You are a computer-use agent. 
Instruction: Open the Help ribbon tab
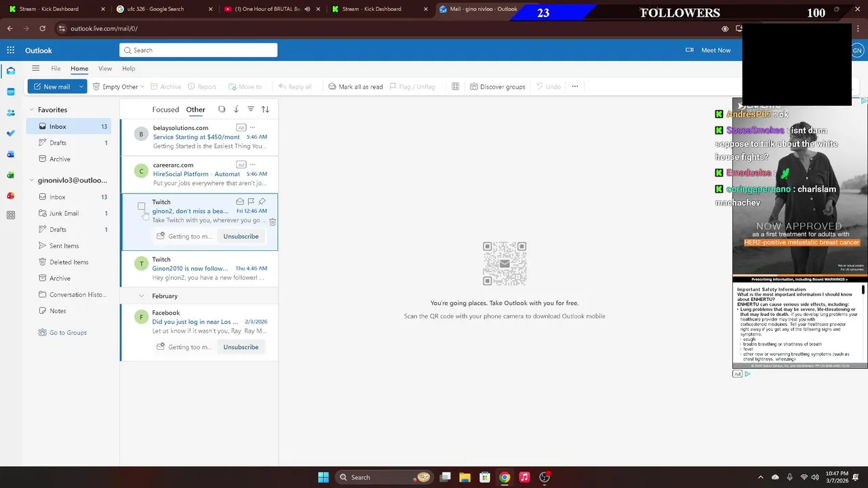click(128, 68)
